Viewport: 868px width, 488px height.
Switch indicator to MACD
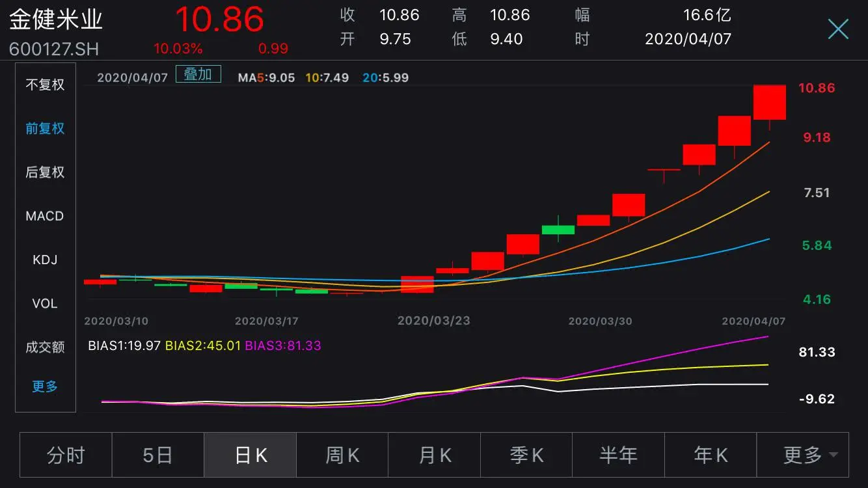click(x=45, y=216)
